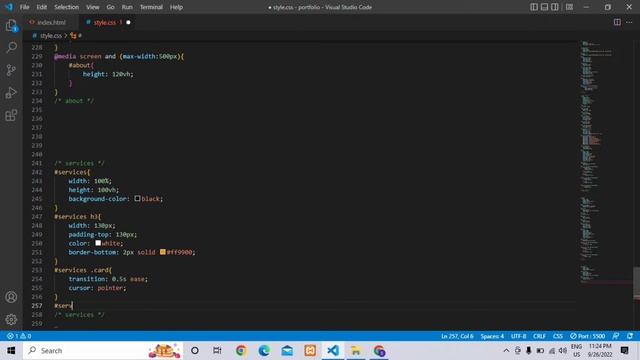
Task: Click the taskbar clock 11:24 PM
Action: click(x=600, y=351)
